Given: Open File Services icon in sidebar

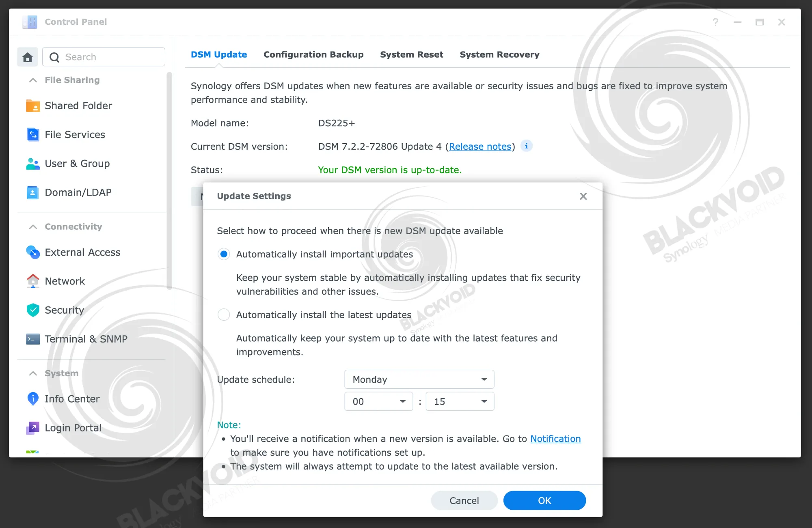Looking at the screenshot, I should [x=33, y=135].
